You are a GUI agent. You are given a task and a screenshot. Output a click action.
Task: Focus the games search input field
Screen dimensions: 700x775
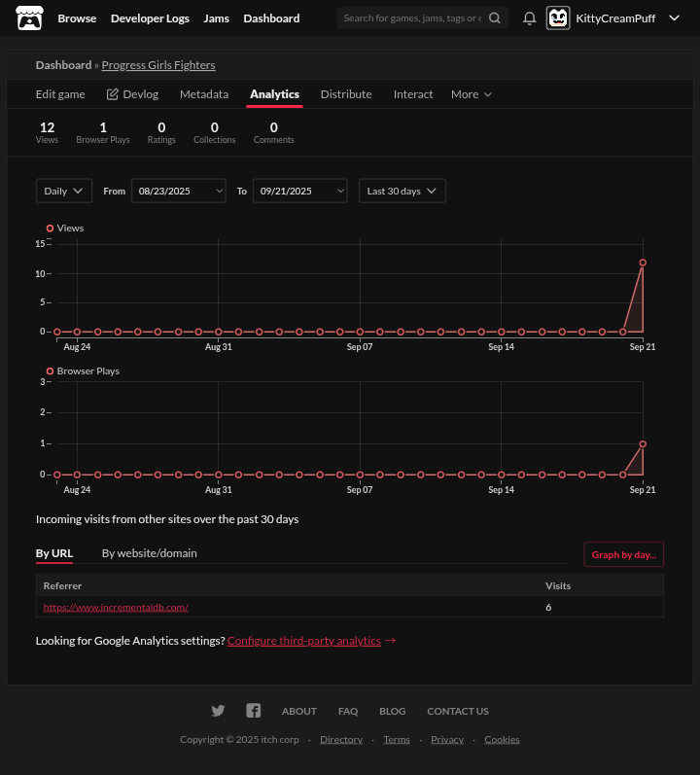[412, 18]
